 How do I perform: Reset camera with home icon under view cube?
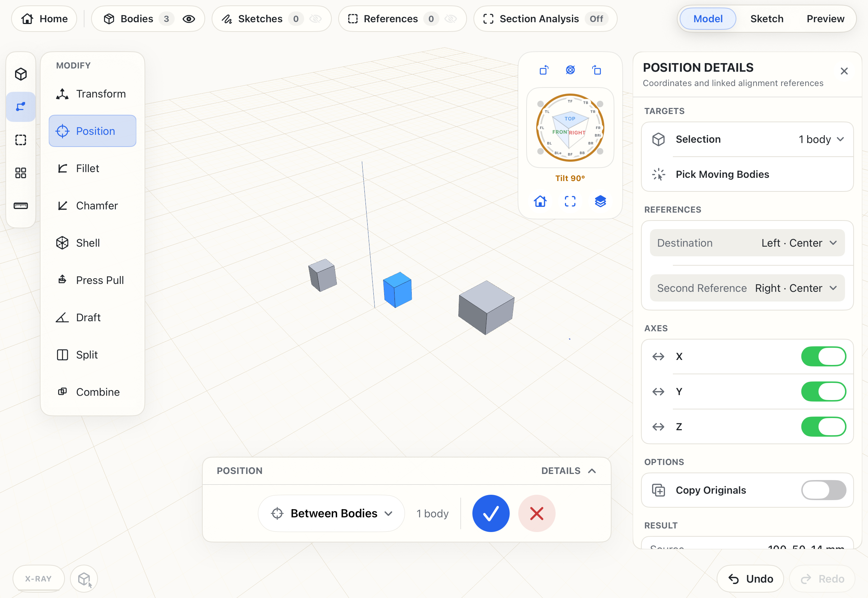point(540,201)
